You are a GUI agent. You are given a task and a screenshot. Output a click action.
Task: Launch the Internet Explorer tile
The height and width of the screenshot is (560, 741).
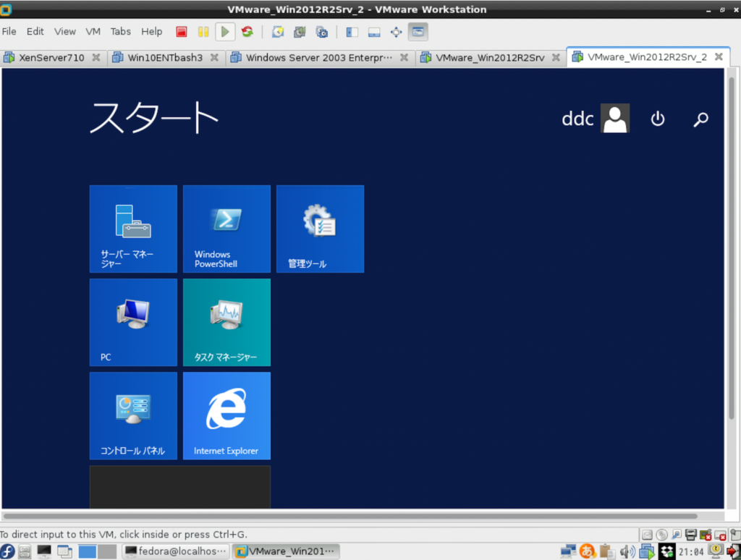pyautogui.click(x=226, y=416)
